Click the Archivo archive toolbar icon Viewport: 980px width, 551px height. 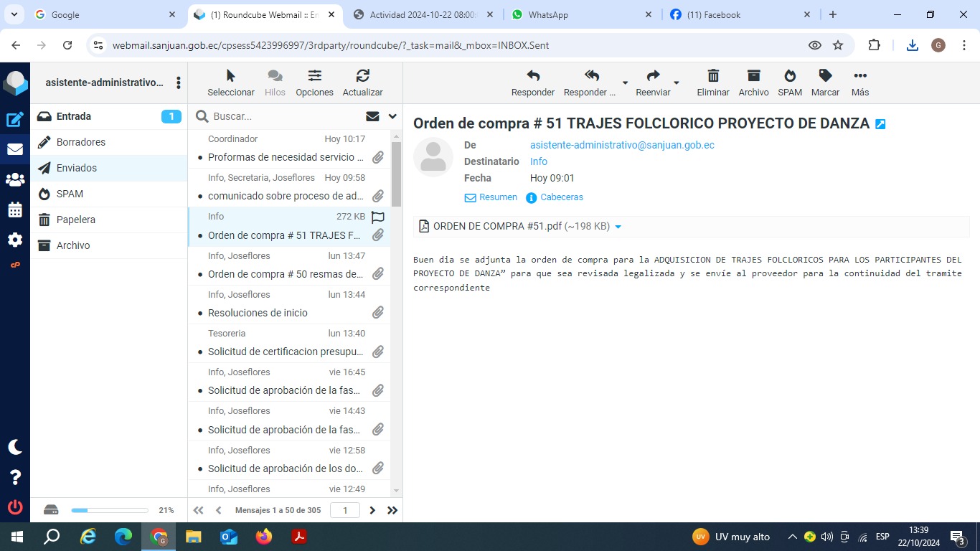(x=753, y=76)
